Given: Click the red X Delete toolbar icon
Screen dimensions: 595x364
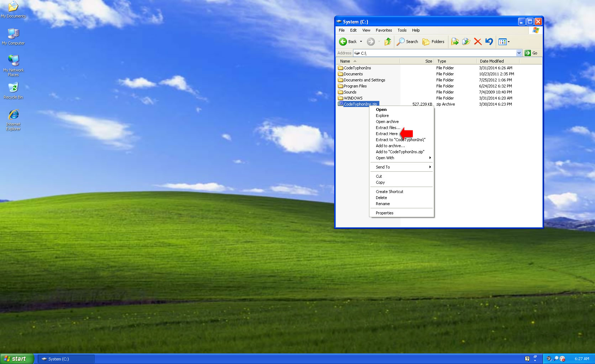Looking at the screenshot, I should coord(478,42).
